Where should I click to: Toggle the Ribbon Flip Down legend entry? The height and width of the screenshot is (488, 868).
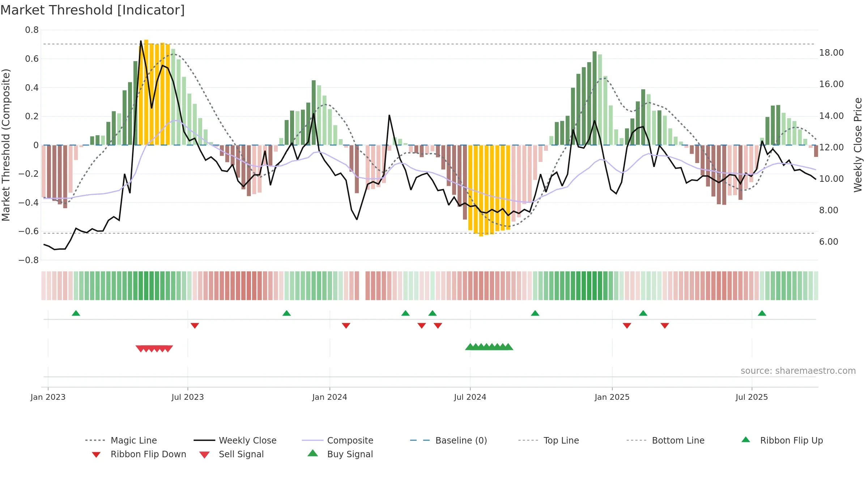(x=139, y=454)
